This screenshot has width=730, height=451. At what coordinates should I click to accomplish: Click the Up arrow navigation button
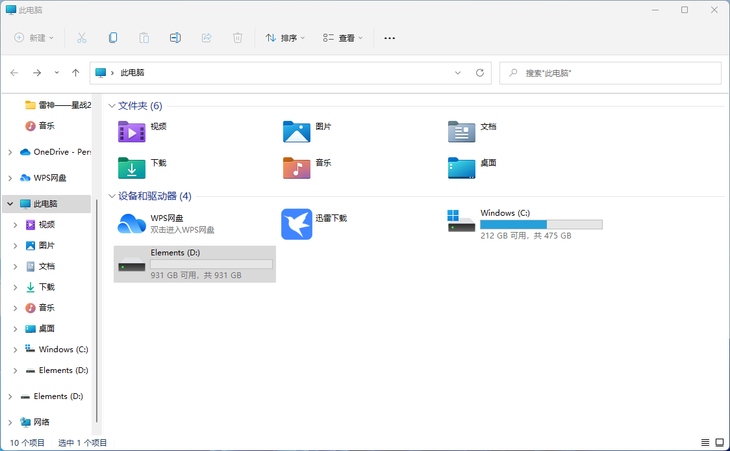[76, 73]
